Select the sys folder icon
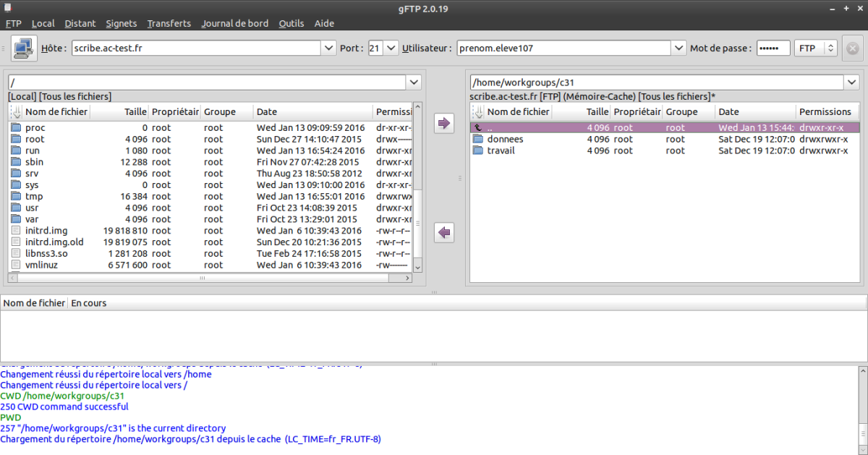Viewport: 868px width, 455px height. 17,185
